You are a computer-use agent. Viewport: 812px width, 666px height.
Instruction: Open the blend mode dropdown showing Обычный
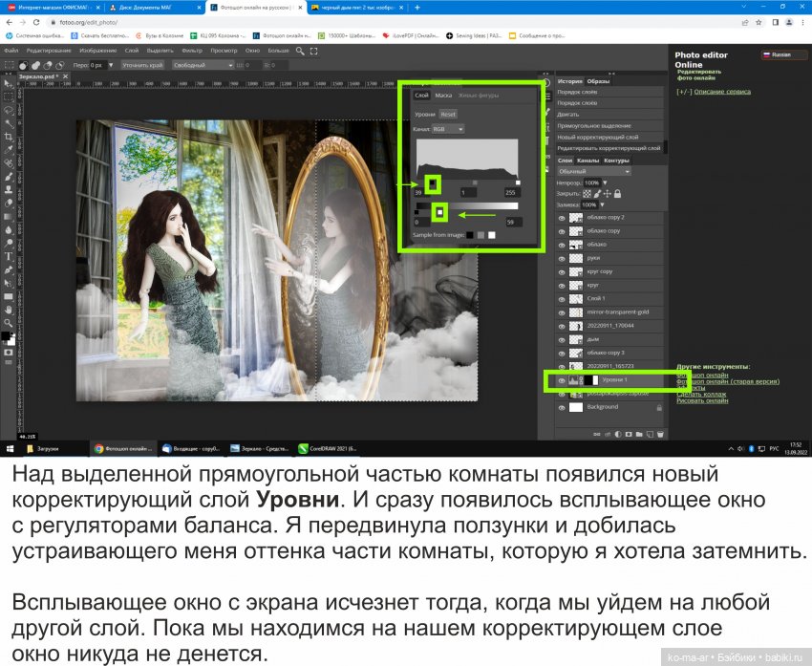[x=593, y=171]
